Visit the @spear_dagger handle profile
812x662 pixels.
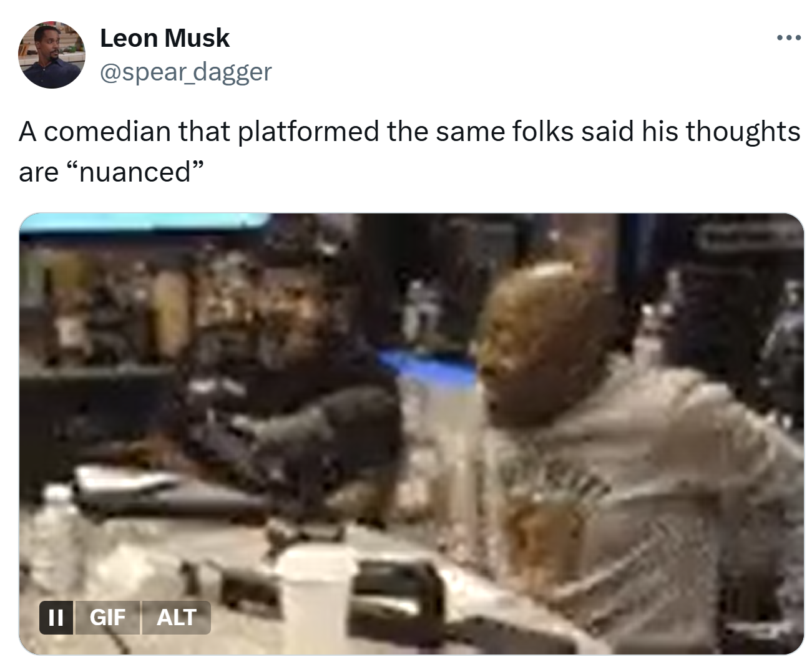pos(186,72)
